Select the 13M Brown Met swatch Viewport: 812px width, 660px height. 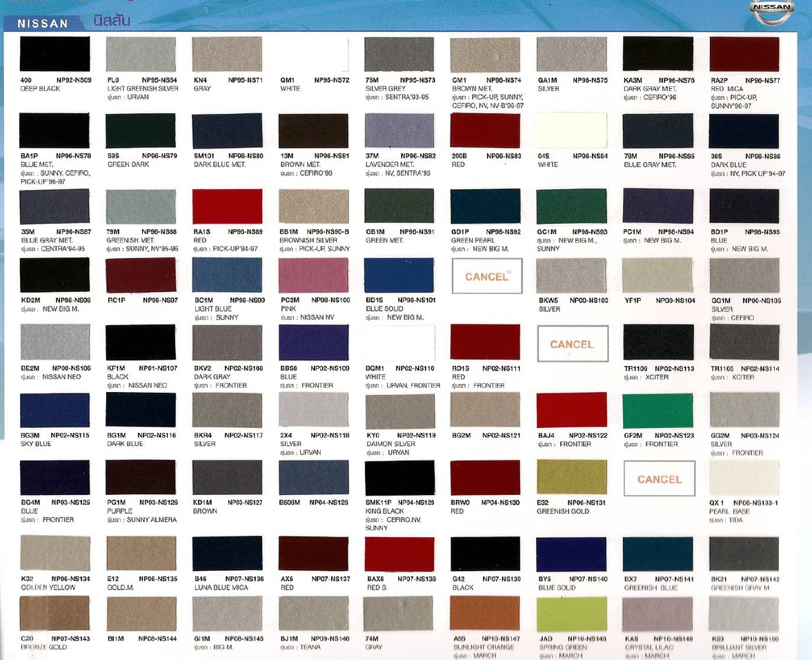click(x=314, y=130)
